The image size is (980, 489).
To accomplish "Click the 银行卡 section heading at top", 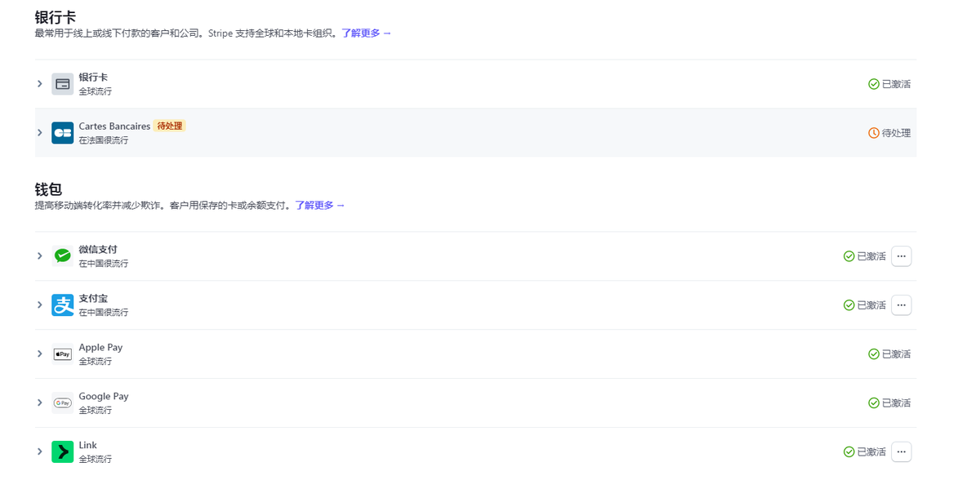I will tap(56, 17).
